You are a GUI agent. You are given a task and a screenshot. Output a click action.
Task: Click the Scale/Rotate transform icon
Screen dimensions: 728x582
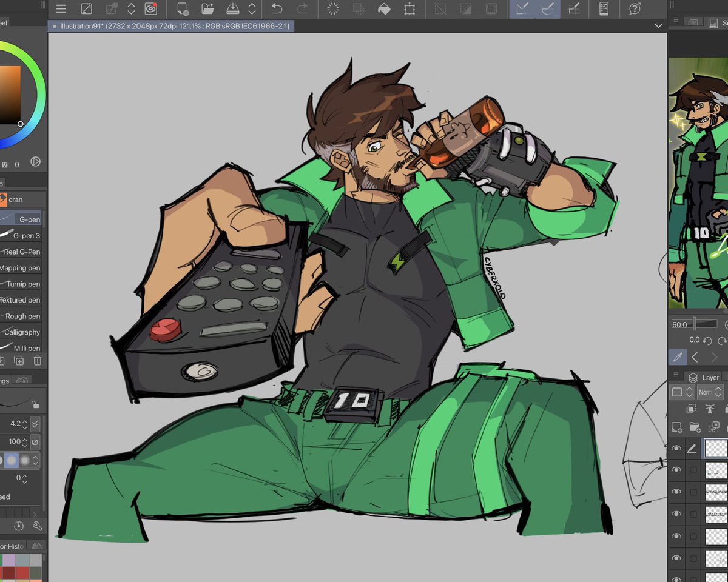(x=409, y=8)
